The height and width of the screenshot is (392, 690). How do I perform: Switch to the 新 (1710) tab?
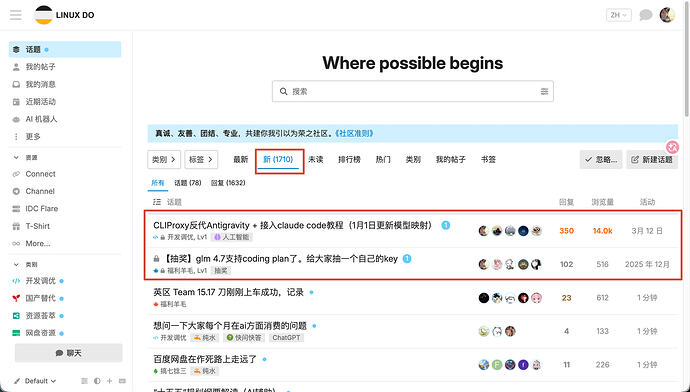click(x=278, y=160)
